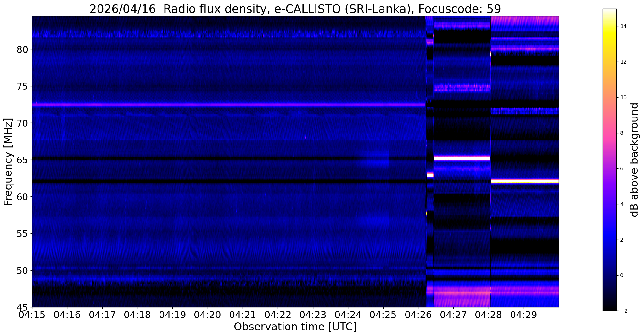The image size is (644, 336).
Task: Click the 04:19 time tick label
Action: point(172,314)
